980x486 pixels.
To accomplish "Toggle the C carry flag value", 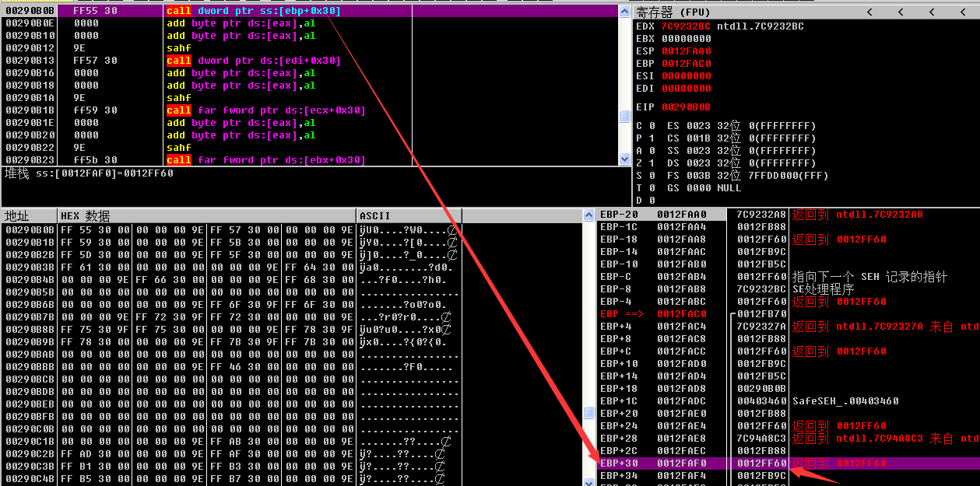I will coord(652,126).
